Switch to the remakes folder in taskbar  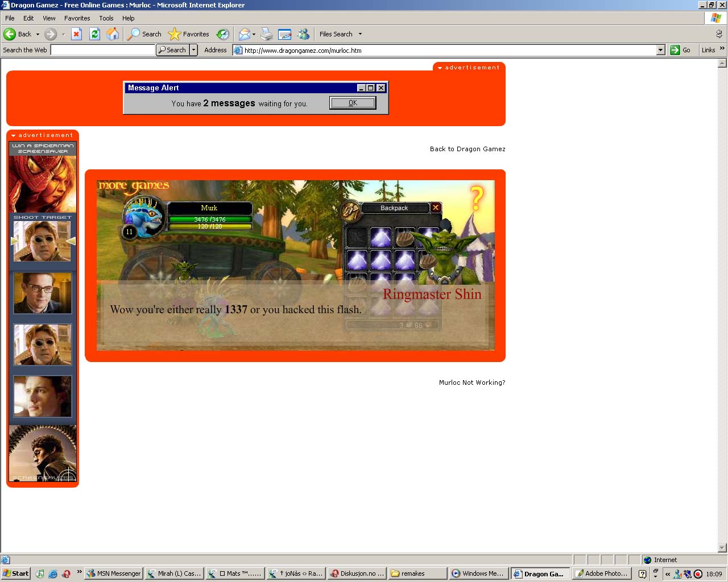[417, 573]
